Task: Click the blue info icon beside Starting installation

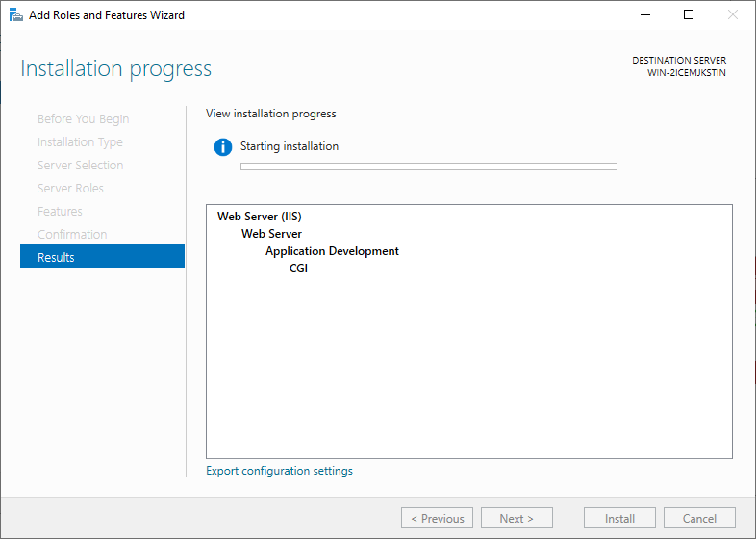Action: [x=223, y=147]
